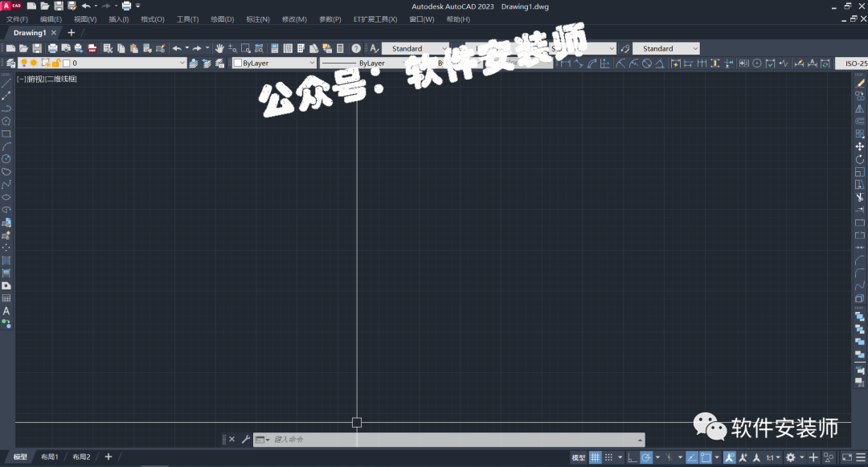Open the AutoCAD application menu button

pos(11,6)
